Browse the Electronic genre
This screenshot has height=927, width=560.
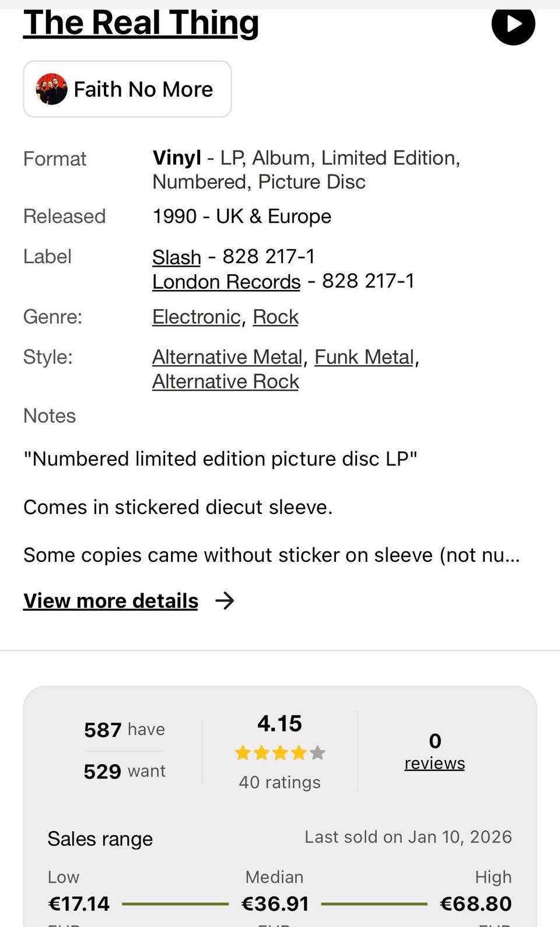[x=196, y=317]
